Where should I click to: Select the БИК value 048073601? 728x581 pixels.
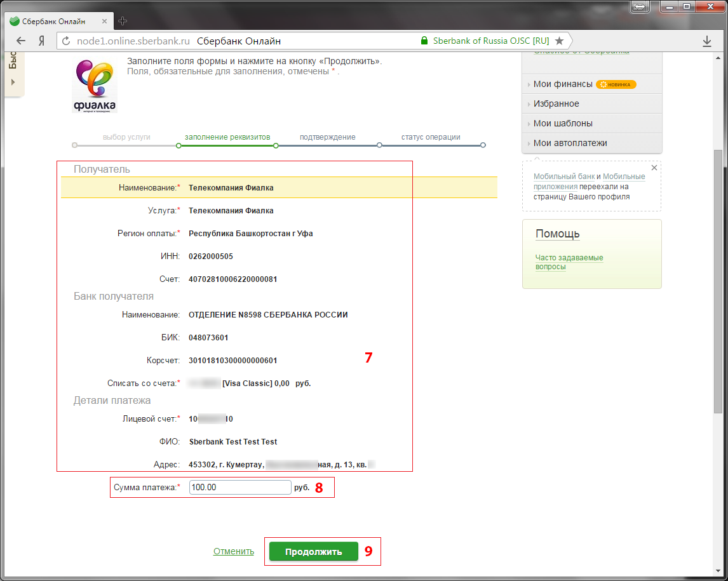(x=208, y=337)
